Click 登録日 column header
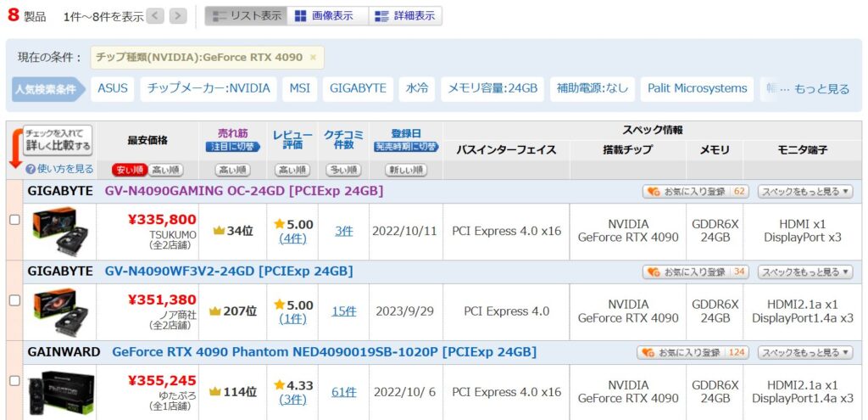The height and width of the screenshot is (420, 868). pos(406,133)
